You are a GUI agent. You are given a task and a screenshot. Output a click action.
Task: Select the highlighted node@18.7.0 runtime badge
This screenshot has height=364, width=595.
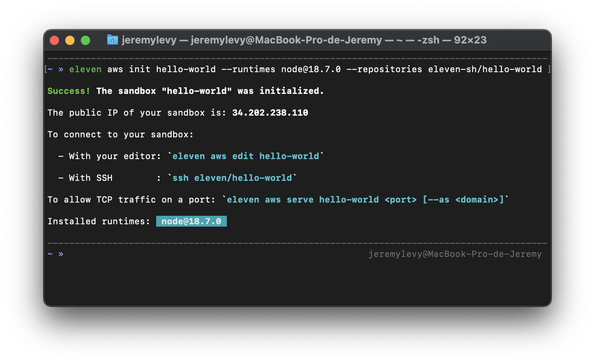click(191, 221)
